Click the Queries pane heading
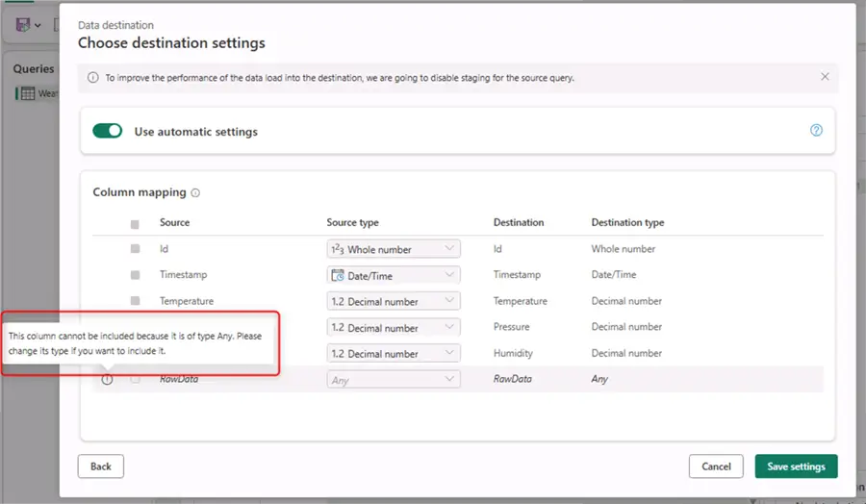The image size is (866, 504). (34, 69)
